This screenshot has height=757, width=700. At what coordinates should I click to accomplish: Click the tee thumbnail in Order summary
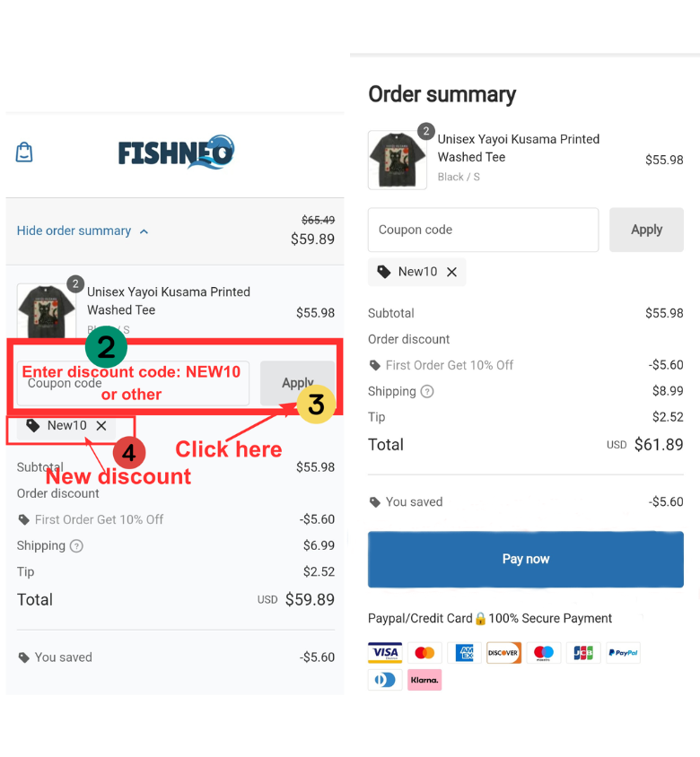(x=398, y=160)
